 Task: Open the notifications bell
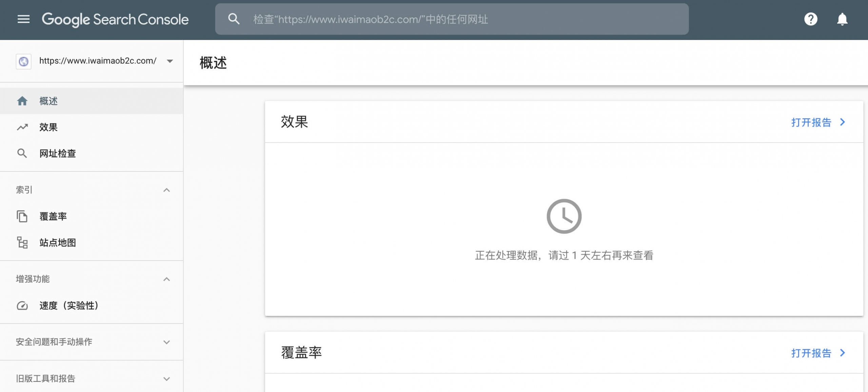842,19
